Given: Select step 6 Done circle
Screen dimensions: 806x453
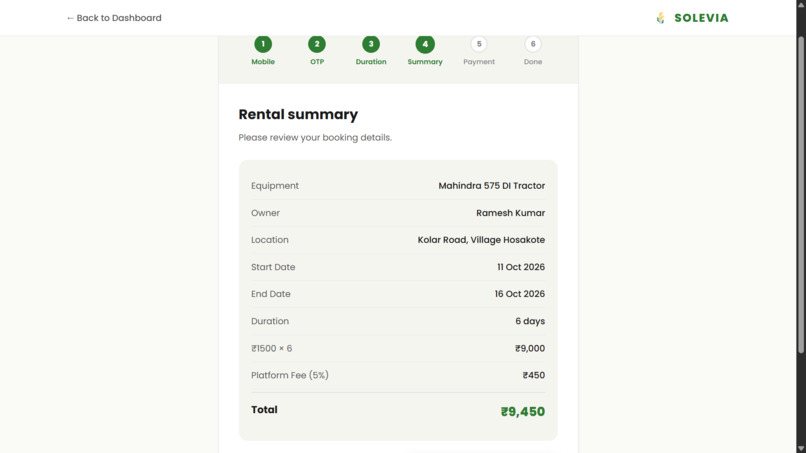Looking at the screenshot, I should [533, 44].
